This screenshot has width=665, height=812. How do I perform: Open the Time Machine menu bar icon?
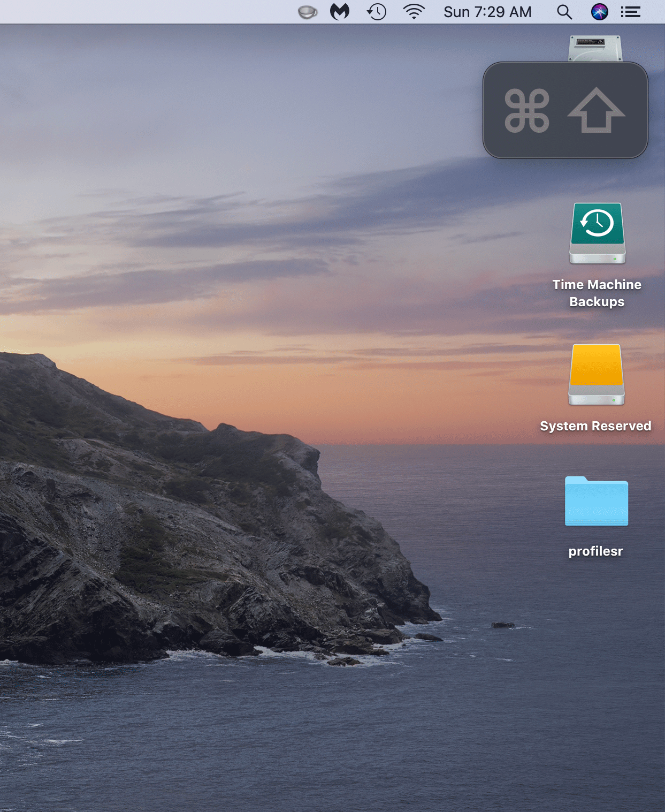(x=377, y=12)
